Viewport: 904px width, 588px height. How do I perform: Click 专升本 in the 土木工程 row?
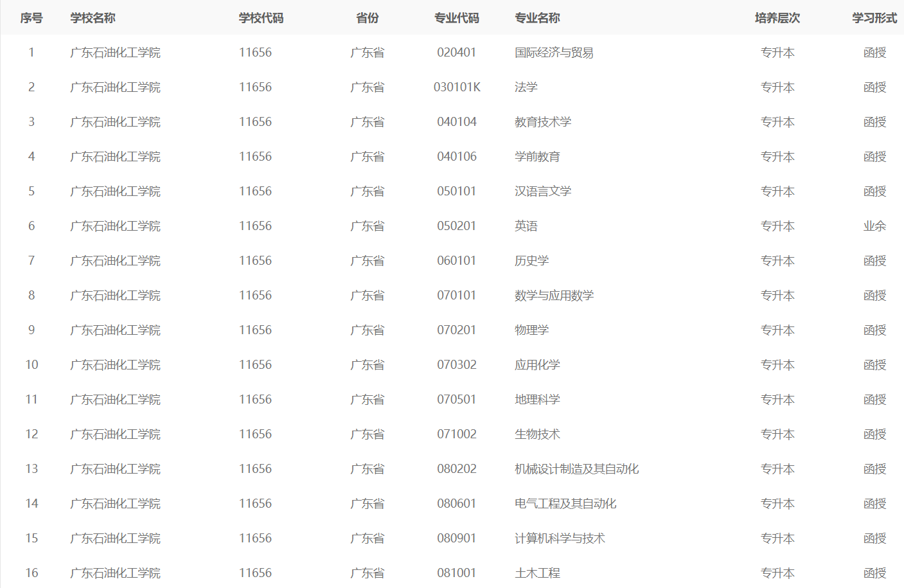777,573
